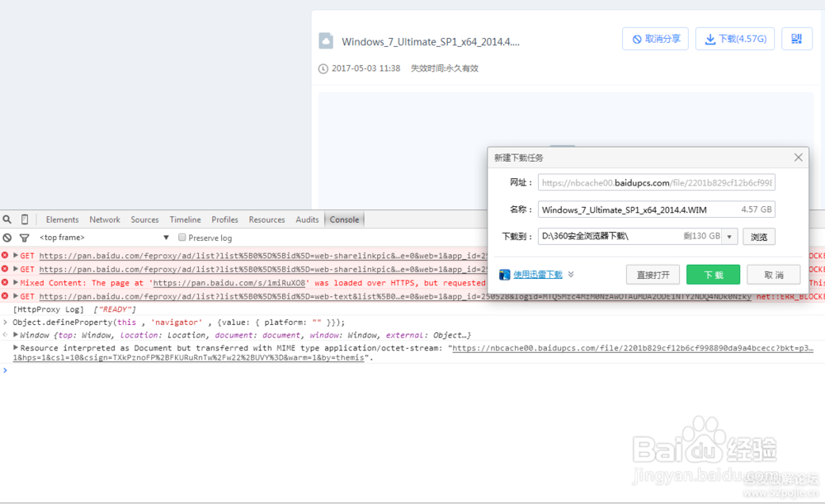Clear the console with the ban icon
The image size is (825, 504).
pos(7,238)
